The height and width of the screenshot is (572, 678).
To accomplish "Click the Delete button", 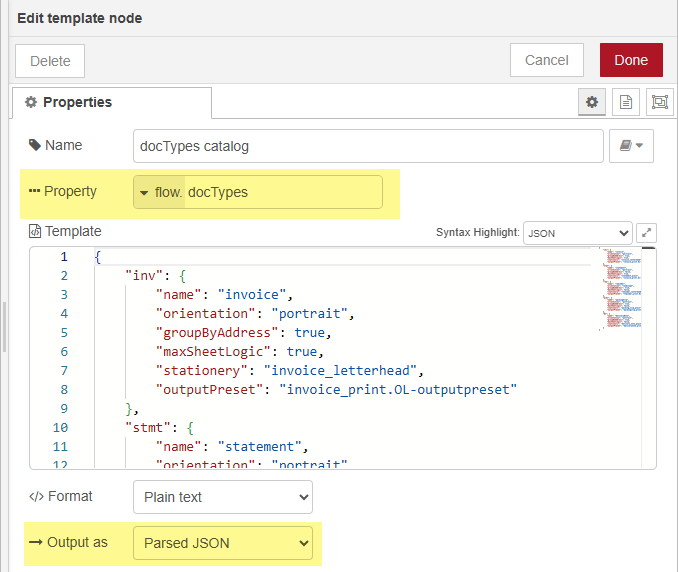I will coord(50,60).
